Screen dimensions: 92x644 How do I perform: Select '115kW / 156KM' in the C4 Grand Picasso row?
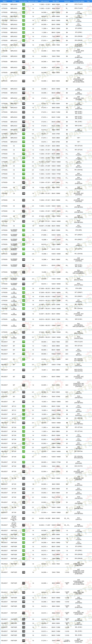[56, 244]
